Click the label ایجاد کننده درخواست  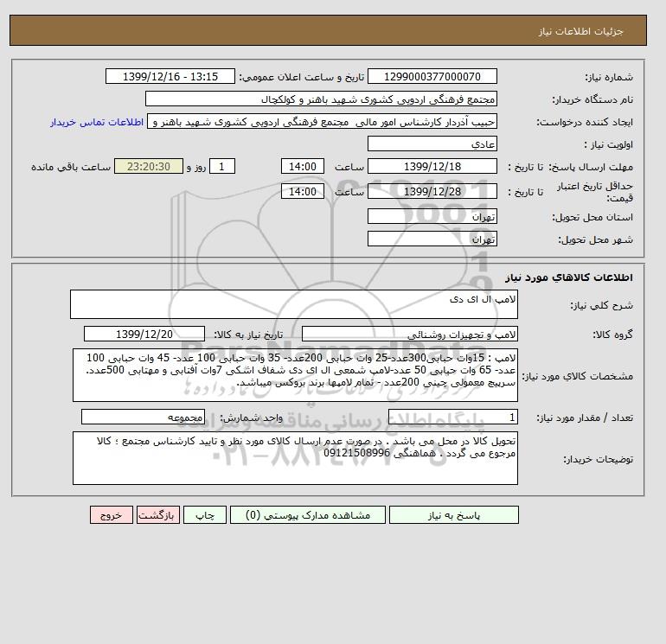585,122
